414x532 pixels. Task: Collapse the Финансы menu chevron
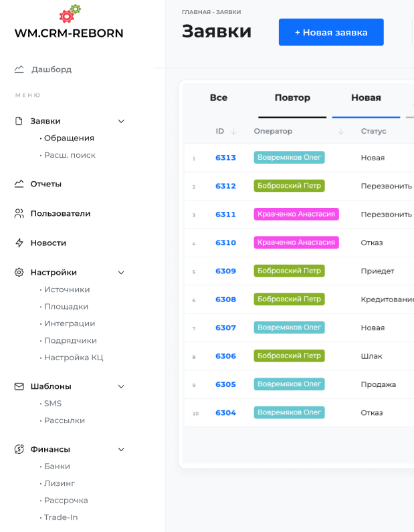click(121, 449)
